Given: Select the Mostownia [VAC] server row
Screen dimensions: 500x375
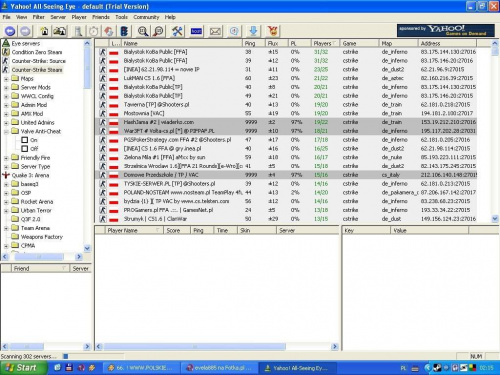Looking at the screenshot, I should 286,113.
